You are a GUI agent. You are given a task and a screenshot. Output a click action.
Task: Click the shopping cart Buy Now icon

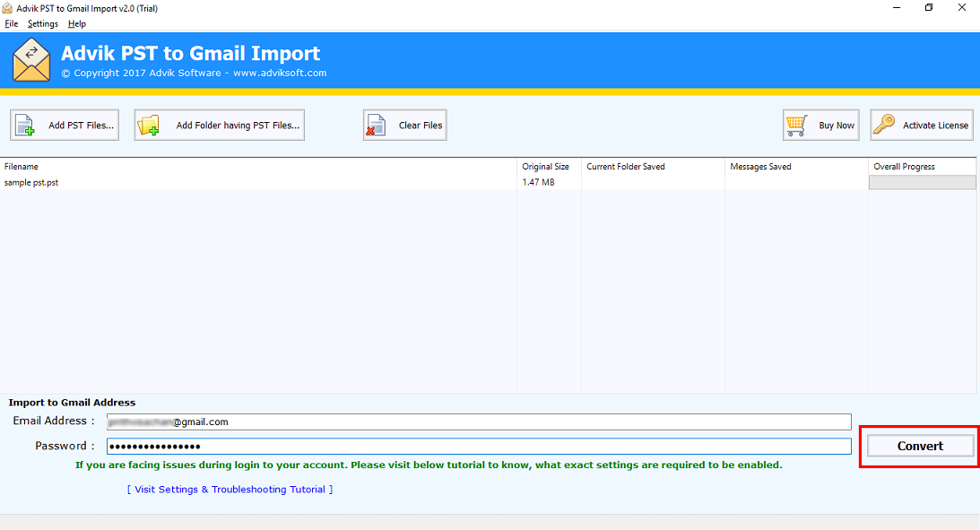[797, 125]
